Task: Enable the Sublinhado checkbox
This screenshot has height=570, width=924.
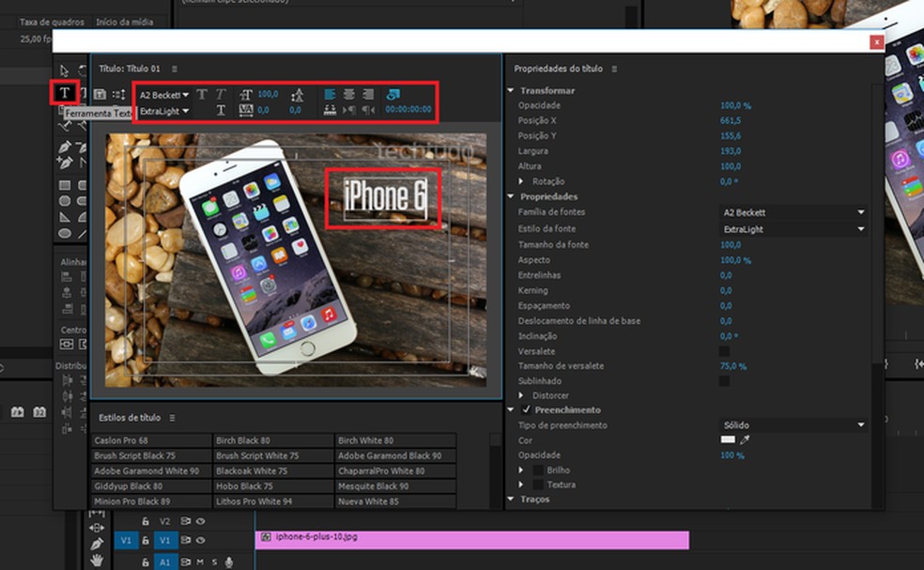Action: click(724, 381)
